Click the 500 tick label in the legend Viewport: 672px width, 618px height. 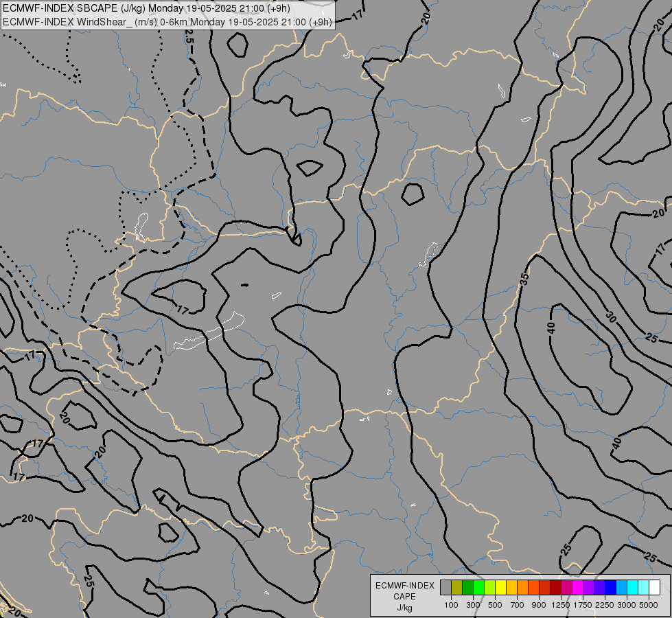[x=495, y=605]
